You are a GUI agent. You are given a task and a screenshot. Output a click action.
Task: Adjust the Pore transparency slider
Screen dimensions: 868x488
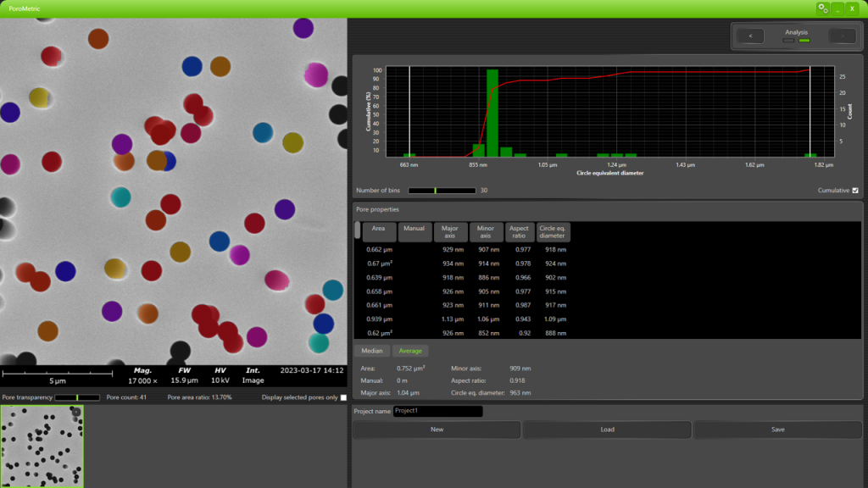tap(76, 396)
